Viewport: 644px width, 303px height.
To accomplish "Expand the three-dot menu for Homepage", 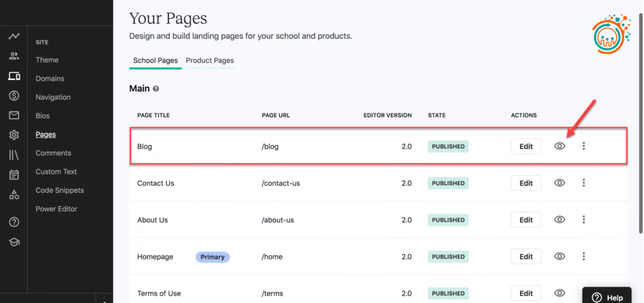I will [584, 256].
